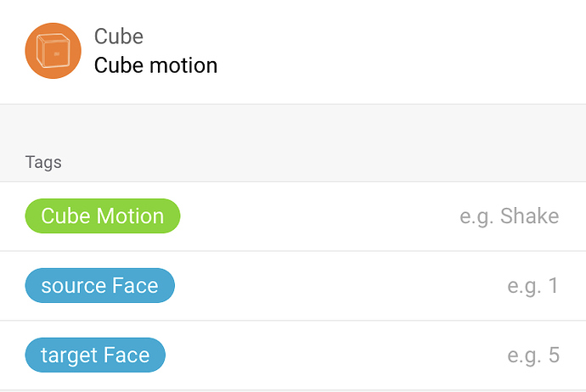The height and width of the screenshot is (392, 586).
Task: Select the blue source Face tag
Action: [x=99, y=286]
